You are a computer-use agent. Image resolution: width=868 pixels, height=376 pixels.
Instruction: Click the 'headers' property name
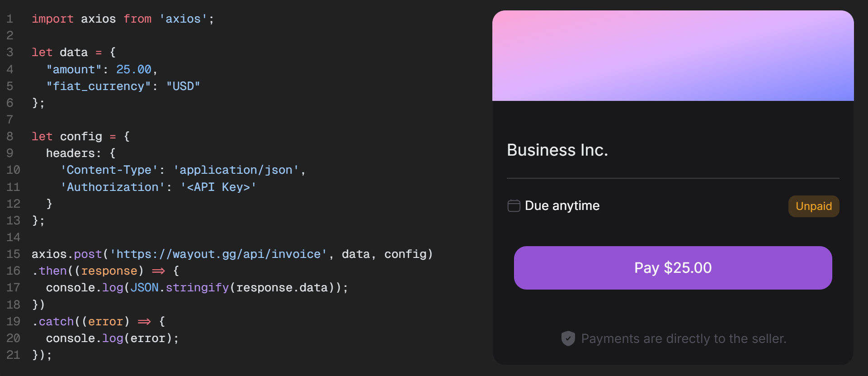tap(70, 153)
